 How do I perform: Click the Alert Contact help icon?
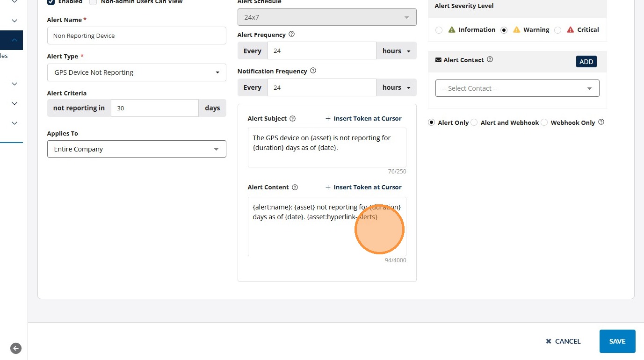(x=490, y=59)
